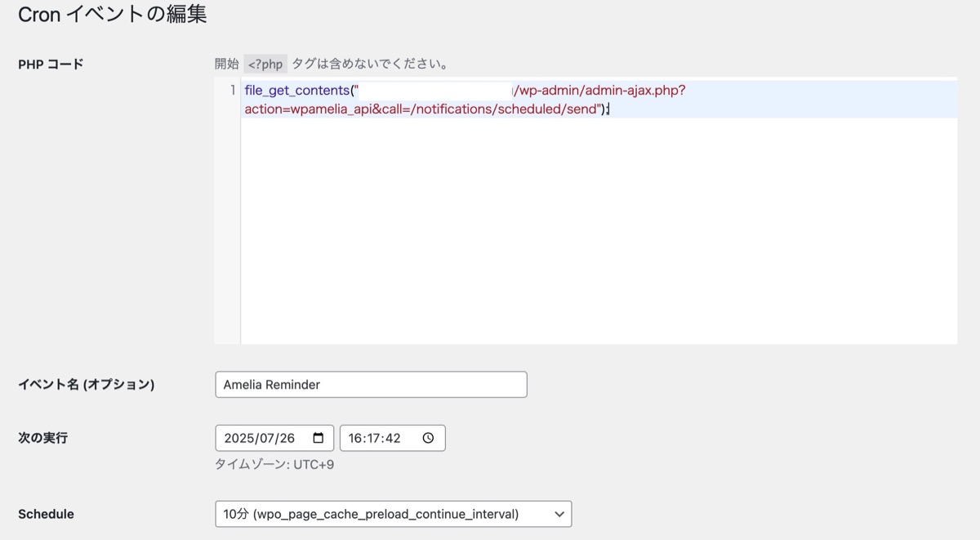Select the seconds 42 in time field
This screenshot has height=540, width=980.
click(393, 438)
